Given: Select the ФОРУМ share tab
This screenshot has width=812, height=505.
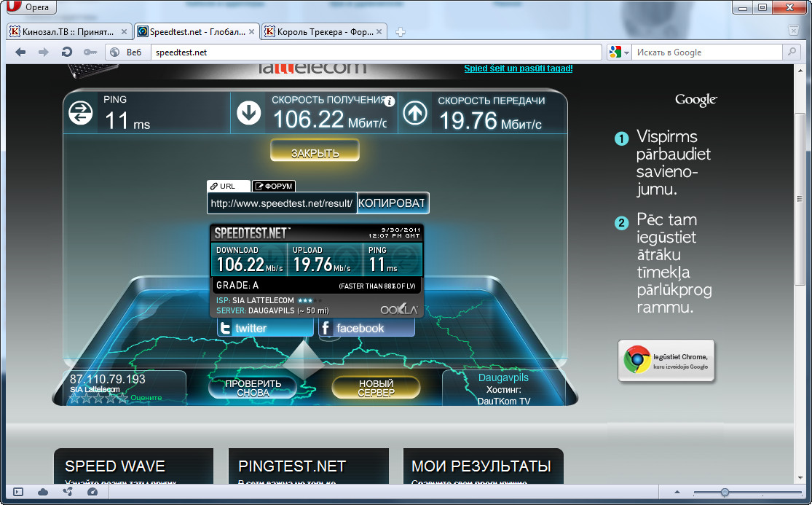Looking at the screenshot, I should tap(274, 186).
